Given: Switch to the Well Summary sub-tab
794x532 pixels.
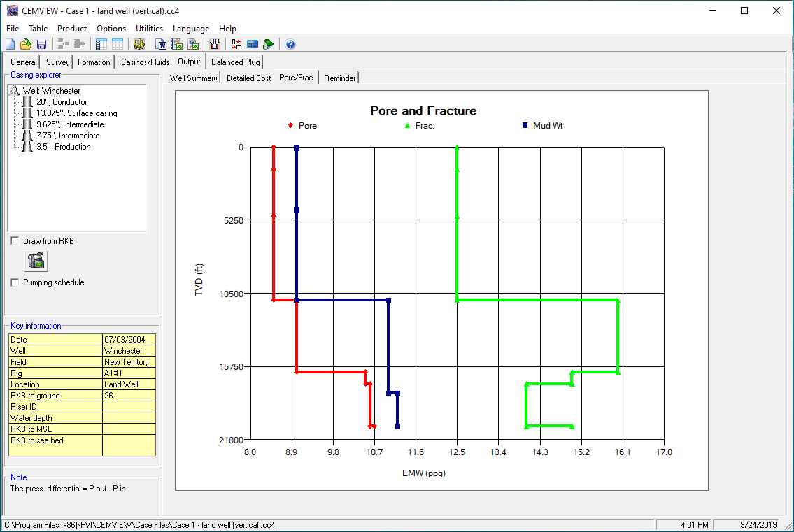Looking at the screenshot, I should click(x=193, y=78).
